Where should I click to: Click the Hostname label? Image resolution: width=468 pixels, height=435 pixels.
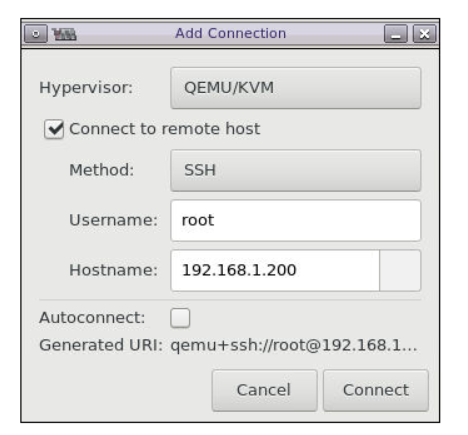point(113,270)
